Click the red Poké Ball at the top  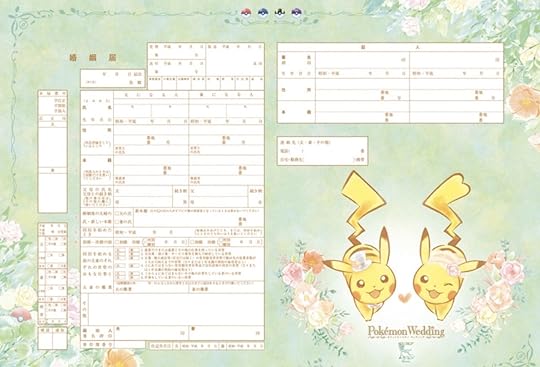point(246,12)
